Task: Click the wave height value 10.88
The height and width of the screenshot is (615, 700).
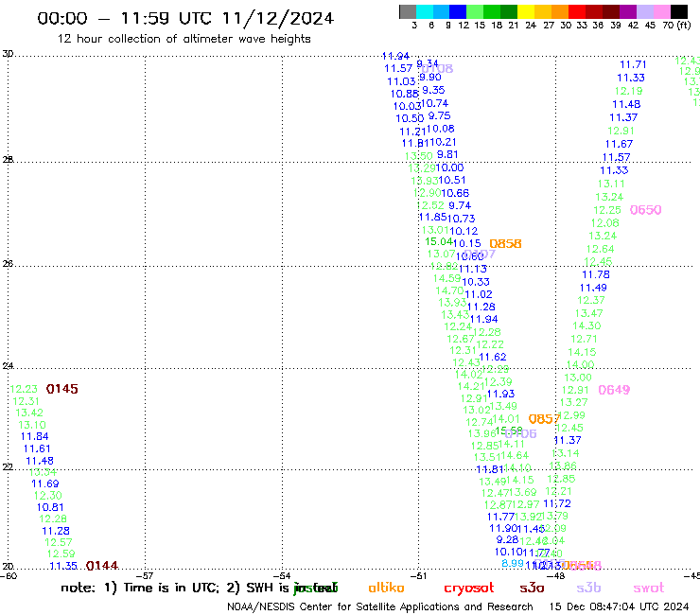Action: pyautogui.click(x=404, y=94)
